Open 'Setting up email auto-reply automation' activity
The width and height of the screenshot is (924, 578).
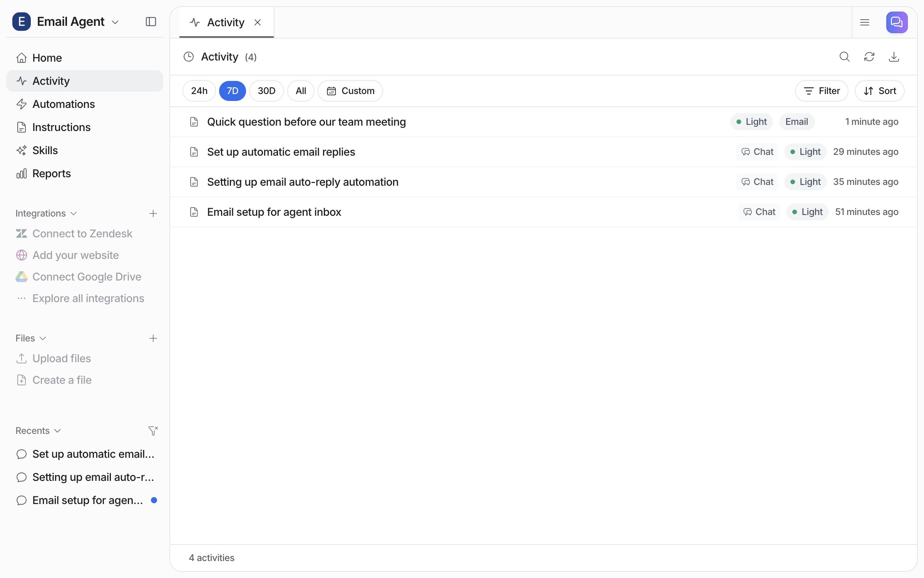544,182
